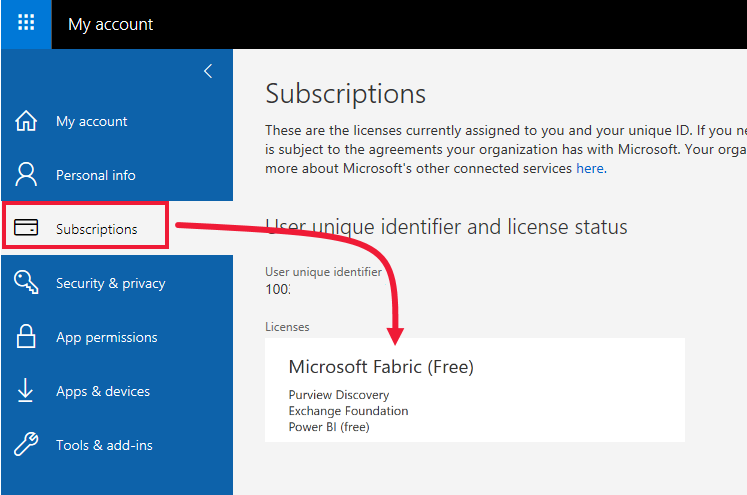Navigate to the App permissions label
The image size is (747, 495).
(x=107, y=337)
